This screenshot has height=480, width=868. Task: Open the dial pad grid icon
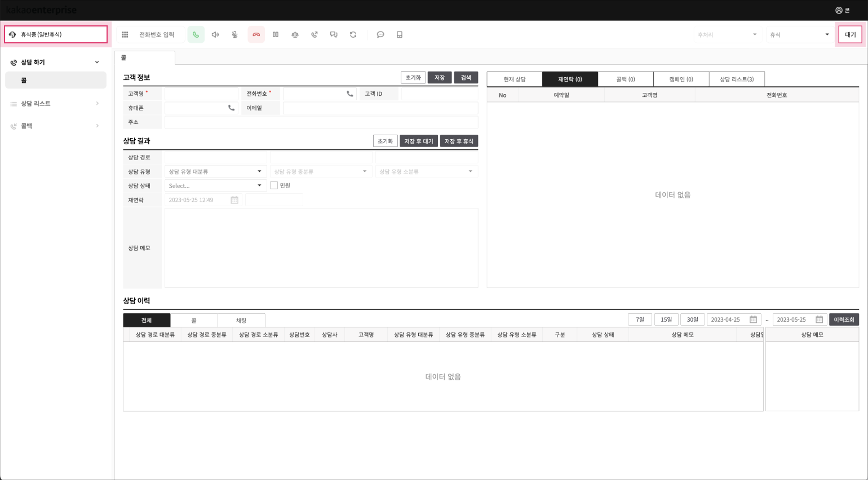click(x=125, y=34)
